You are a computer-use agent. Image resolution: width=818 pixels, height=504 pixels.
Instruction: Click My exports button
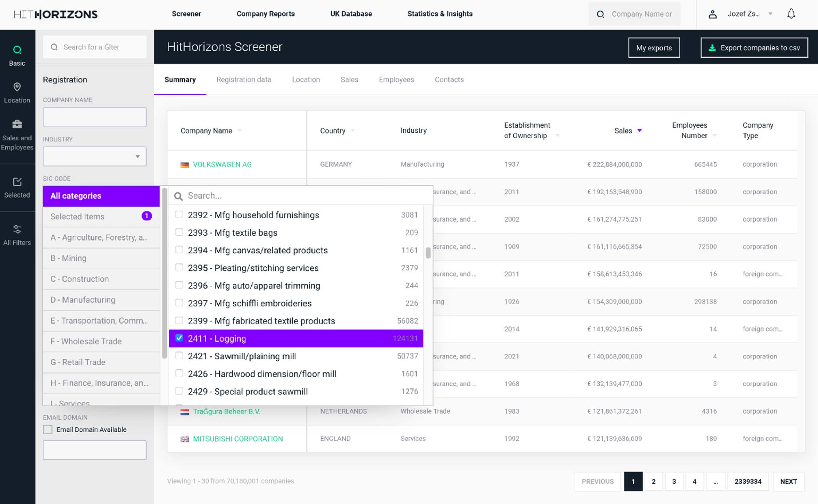tap(654, 48)
